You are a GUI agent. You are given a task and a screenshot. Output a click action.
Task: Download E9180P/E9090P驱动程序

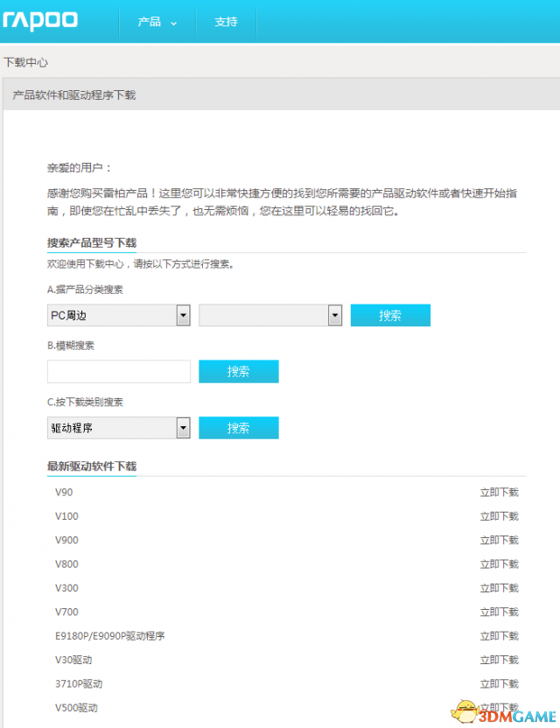(x=499, y=636)
